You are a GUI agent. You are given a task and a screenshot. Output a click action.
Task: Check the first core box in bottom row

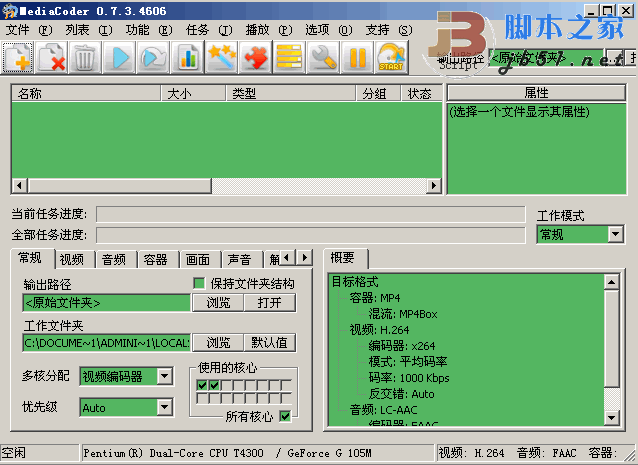tap(202, 398)
